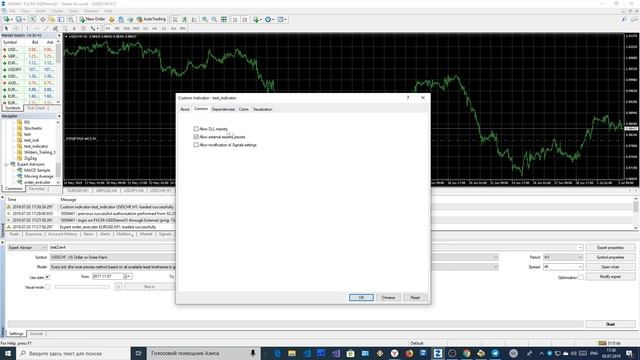Image resolution: width=640 pixels, height=360 pixels.
Task: Select the Cursor arrow tool
Action: tap(6, 29)
